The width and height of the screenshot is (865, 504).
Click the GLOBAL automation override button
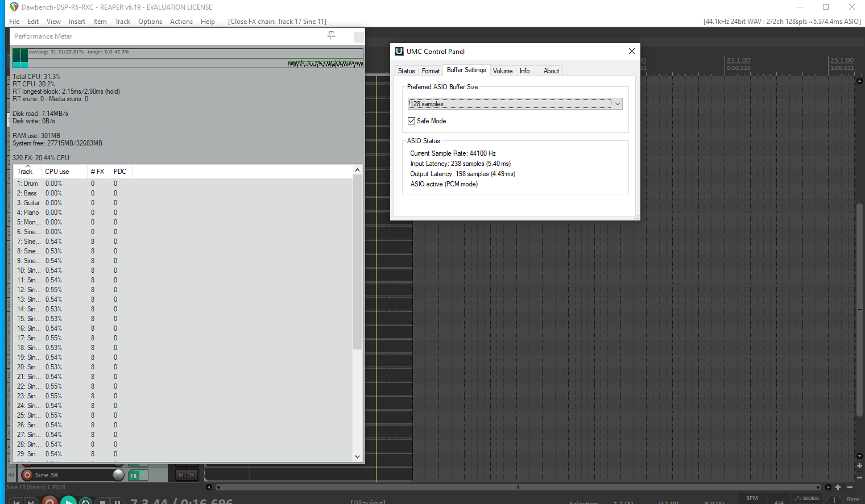point(808,499)
